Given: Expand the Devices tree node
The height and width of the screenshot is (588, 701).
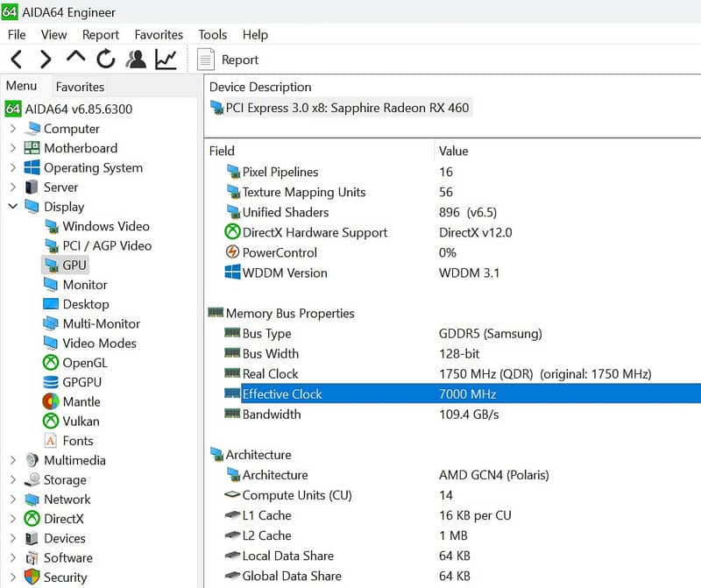Looking at the screenshot, I should 13,538.
